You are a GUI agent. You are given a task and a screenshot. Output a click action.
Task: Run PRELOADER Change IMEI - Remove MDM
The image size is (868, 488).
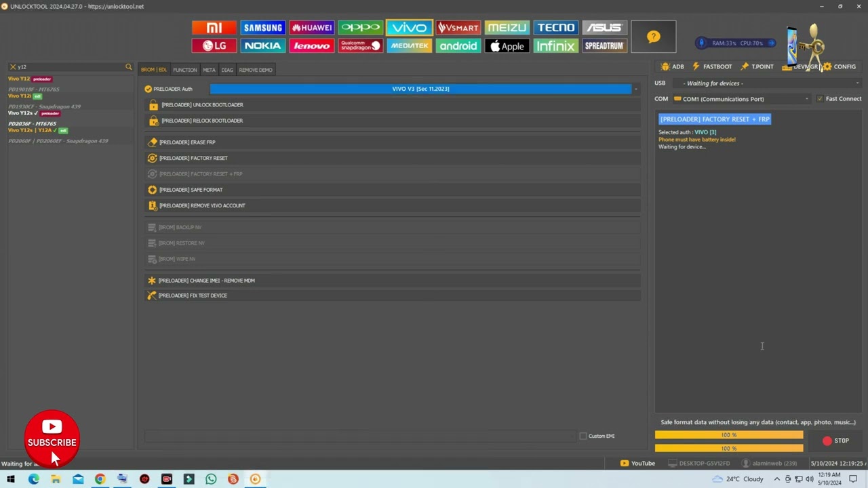[393, 281]
